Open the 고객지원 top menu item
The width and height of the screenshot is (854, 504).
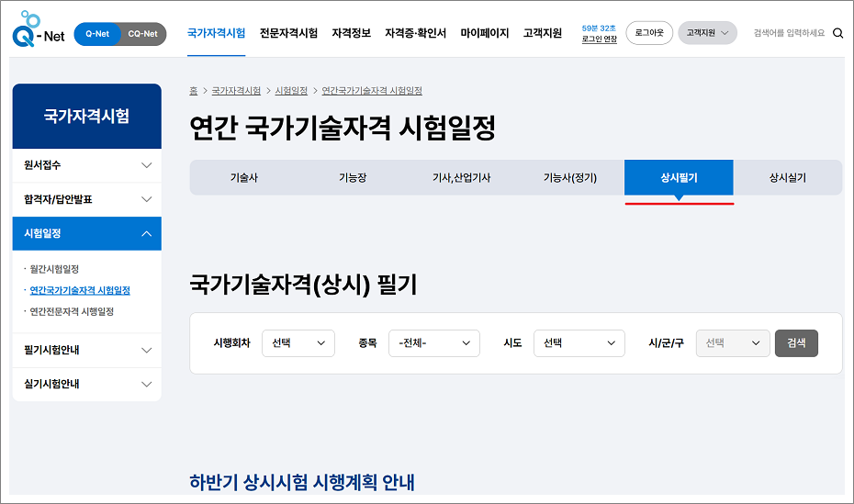[x=543, y=33]
